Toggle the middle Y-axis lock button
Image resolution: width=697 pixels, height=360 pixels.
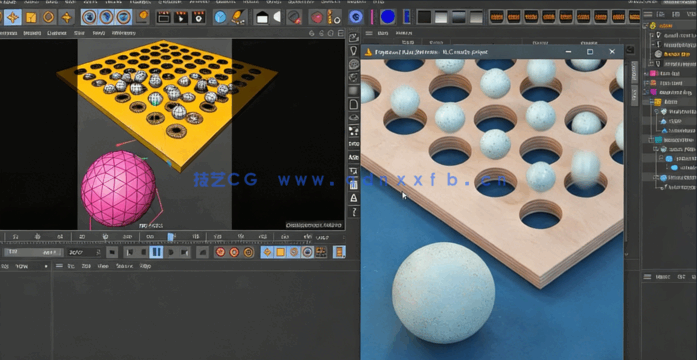tap(106, 17)
